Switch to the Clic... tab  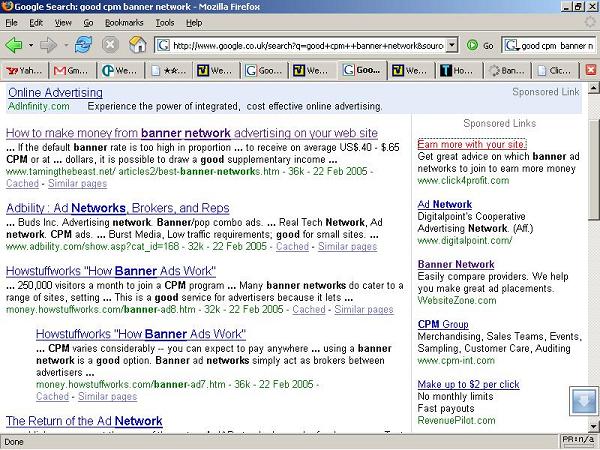(555, 70)
